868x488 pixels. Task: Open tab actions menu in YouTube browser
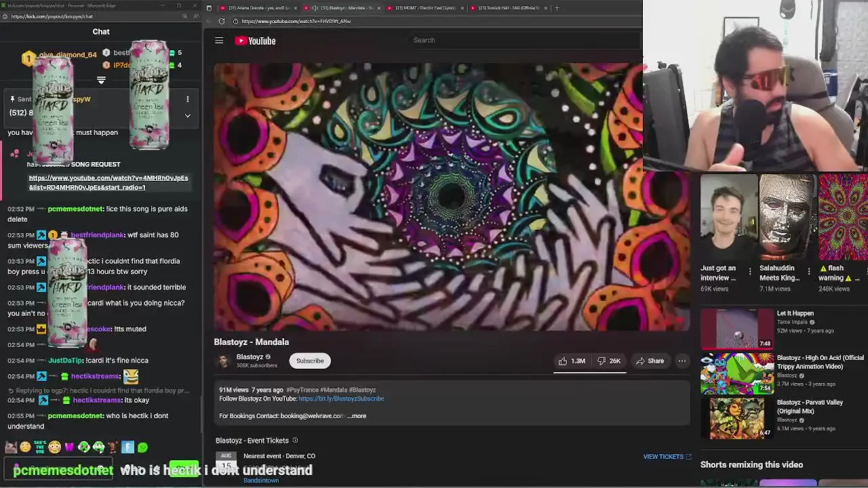coord(209,8)
